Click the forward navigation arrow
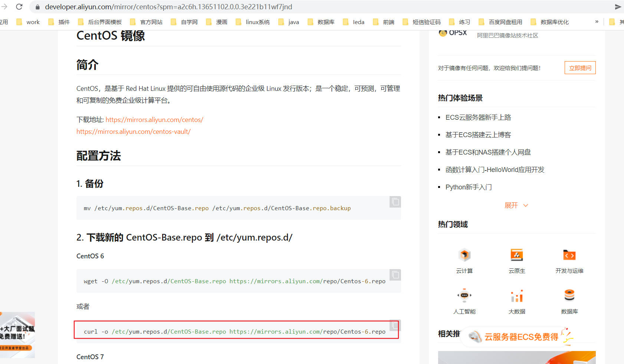 coord(4,7)
